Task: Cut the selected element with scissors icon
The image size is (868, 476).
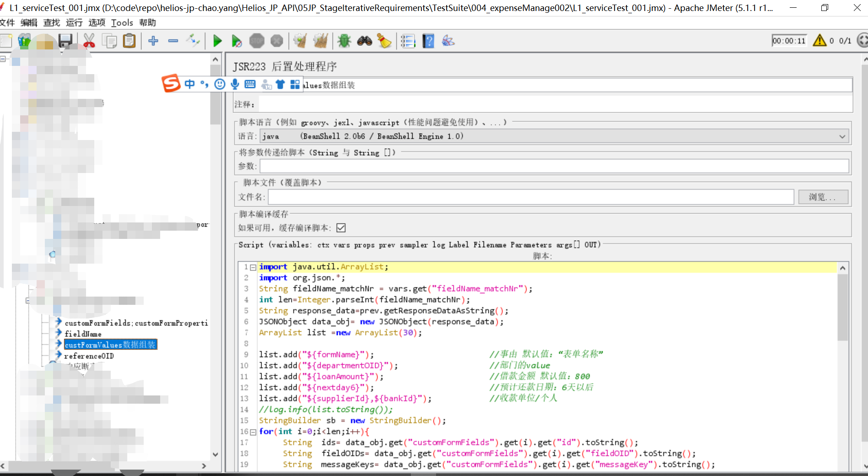Action: tap(89, 41)
